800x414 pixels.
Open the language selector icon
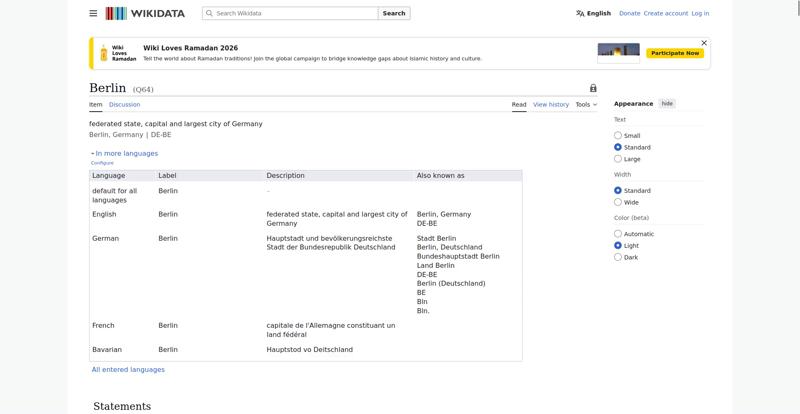point(580,13)
